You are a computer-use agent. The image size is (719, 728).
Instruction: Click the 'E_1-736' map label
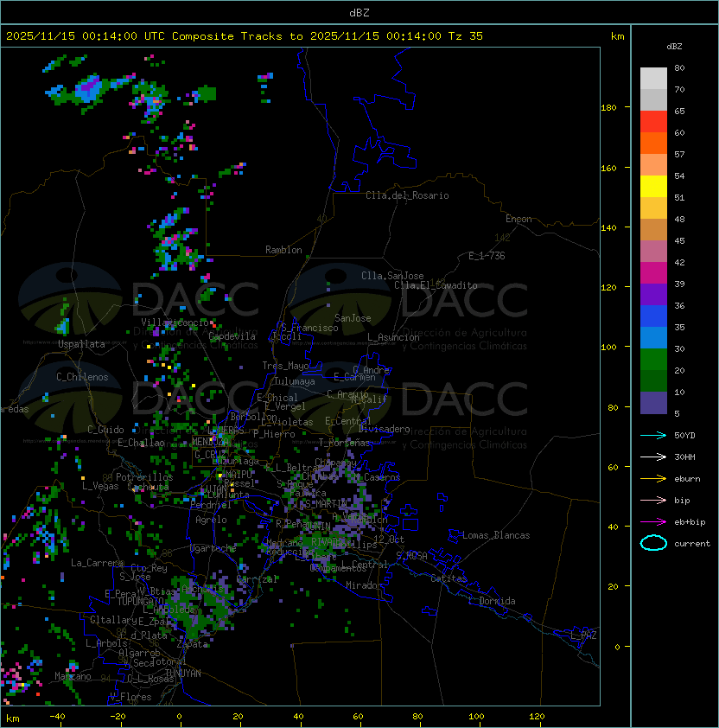click(487, 256)
